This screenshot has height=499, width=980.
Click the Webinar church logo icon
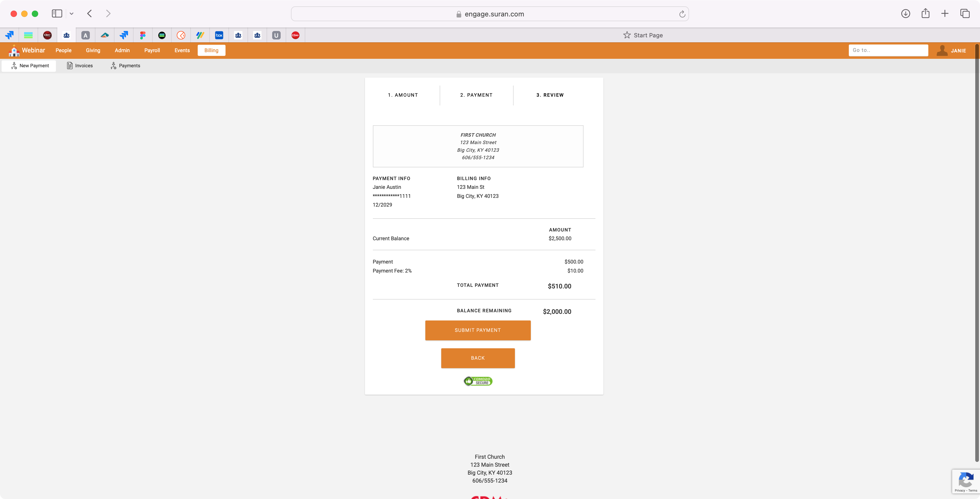[14, 51]
